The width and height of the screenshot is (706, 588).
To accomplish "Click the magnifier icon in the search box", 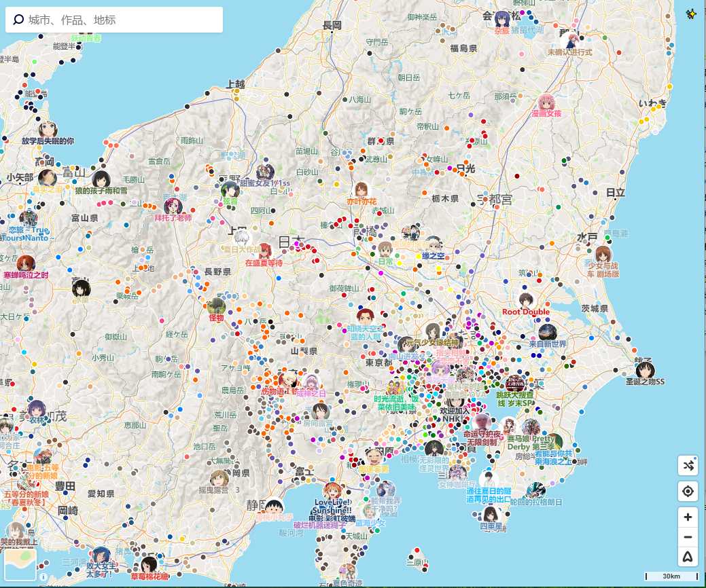I will [17, 19].
